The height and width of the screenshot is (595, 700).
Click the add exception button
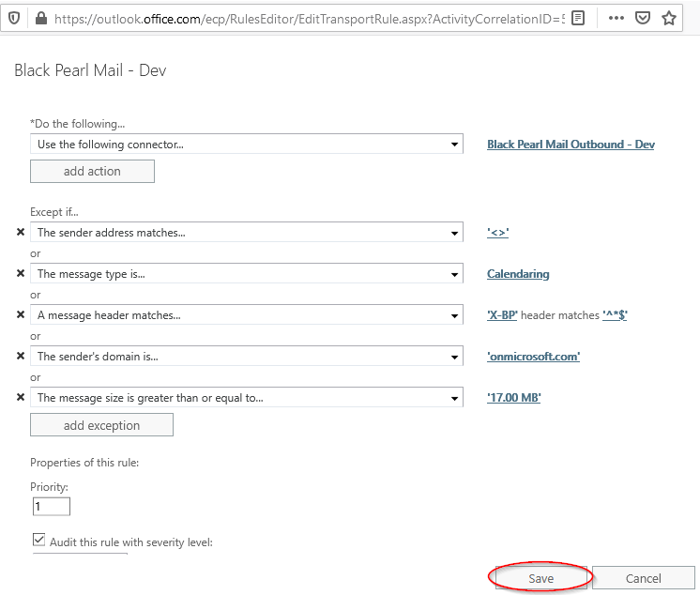(x=101, y=425)
